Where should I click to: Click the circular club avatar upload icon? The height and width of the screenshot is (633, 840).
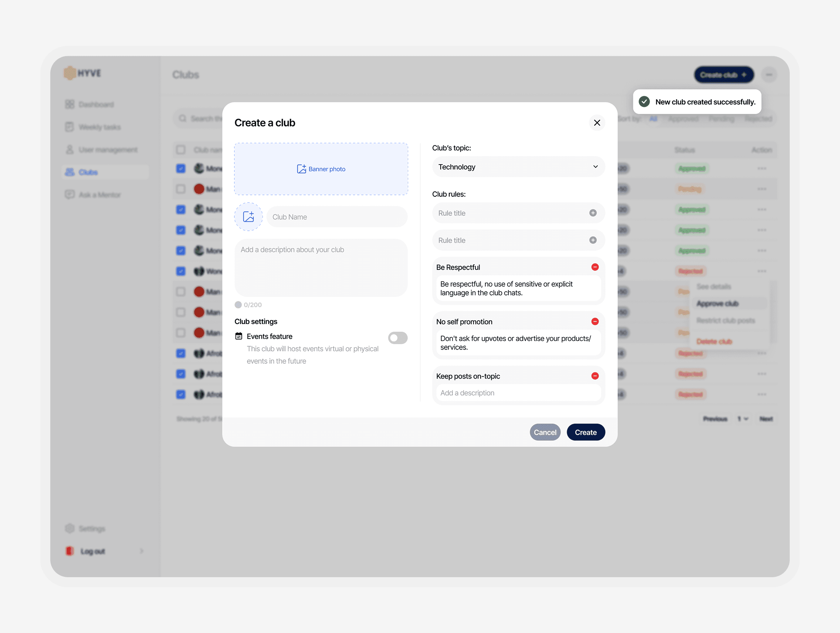[249, 216]
